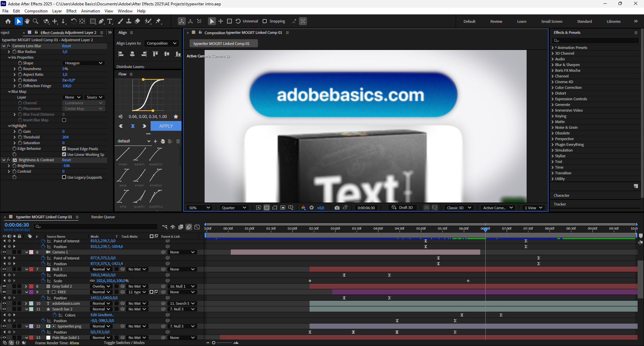Screen dimensions: 644x346
Task: Expand the Blur & Sharpen effects category
Action: (567, 65)
